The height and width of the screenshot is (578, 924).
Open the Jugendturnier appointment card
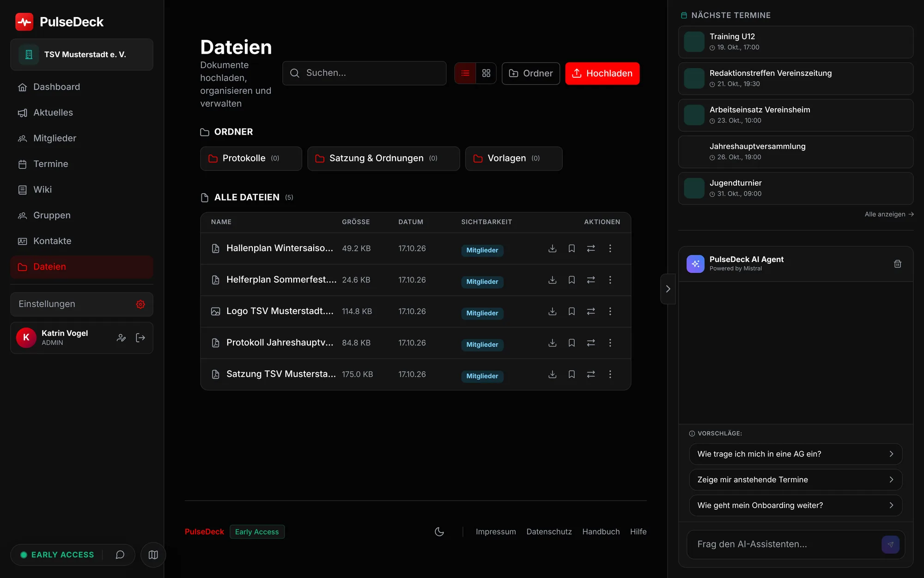(x=796, y=188)
